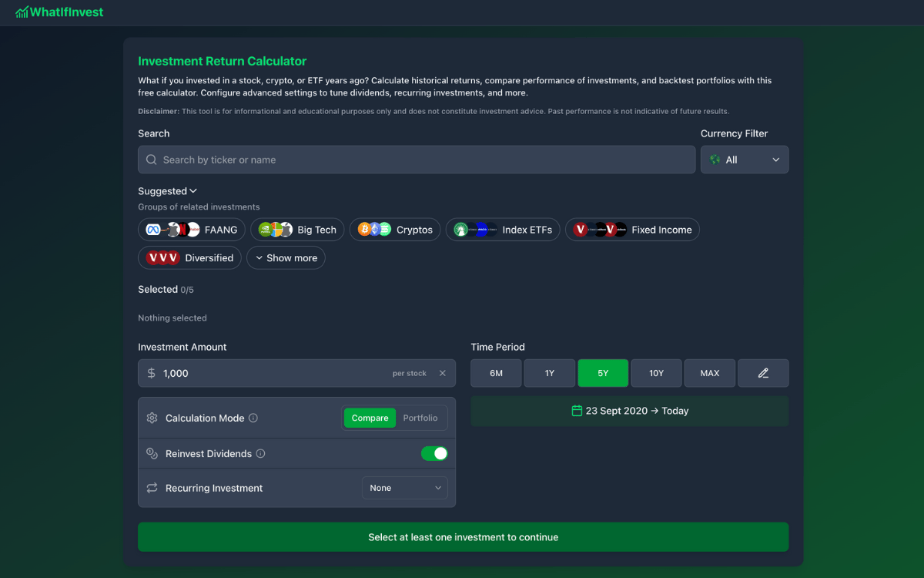The width and height of the screenshot is (924, 578).
Task: Click the Fixed Income logos
Action: pyautogui.click(x=600, y=230)
